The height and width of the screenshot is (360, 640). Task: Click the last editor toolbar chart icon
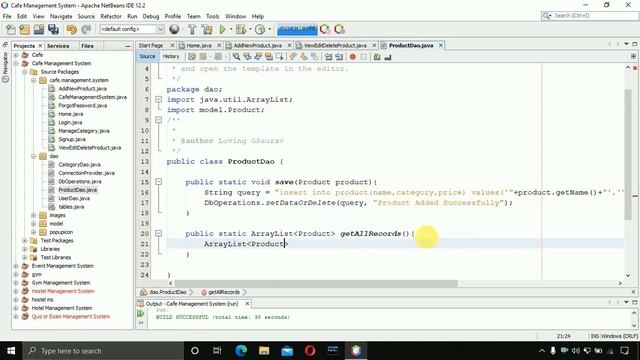point(388,57)
